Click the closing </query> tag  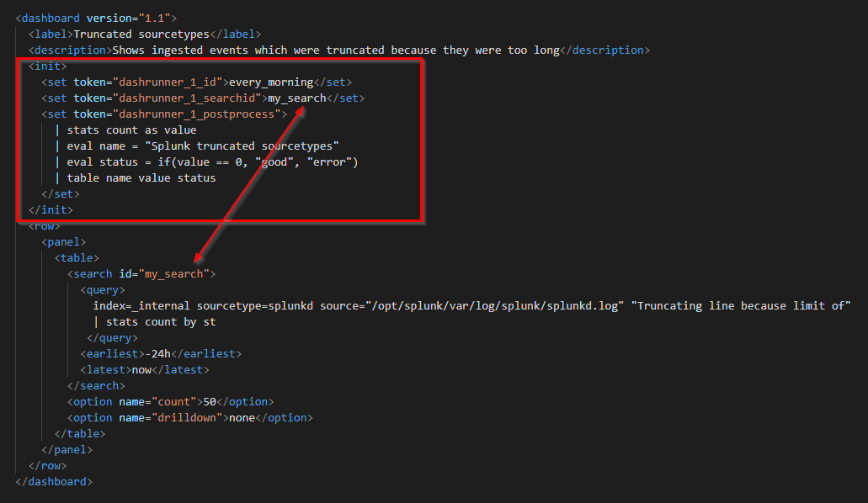click(x=112, y=339)
